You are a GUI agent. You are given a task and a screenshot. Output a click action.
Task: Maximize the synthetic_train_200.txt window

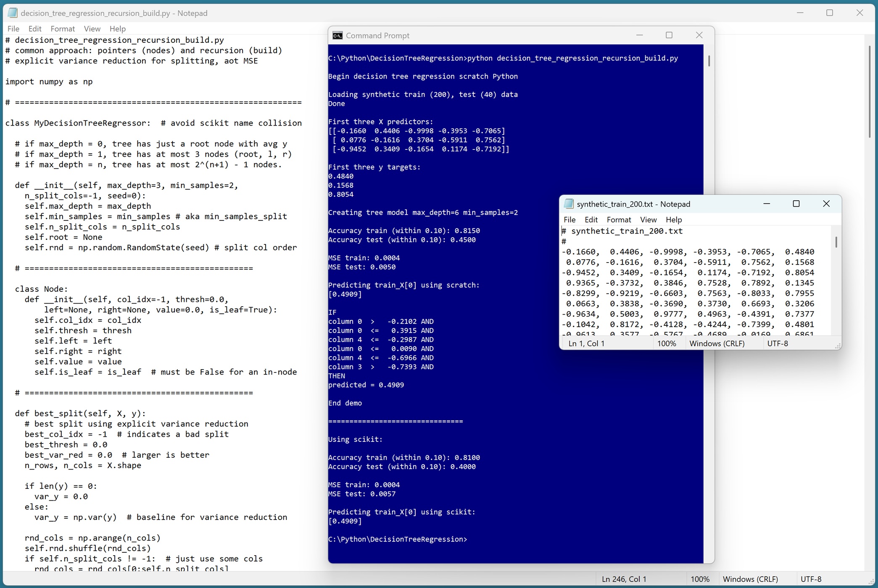pos(796,204)
